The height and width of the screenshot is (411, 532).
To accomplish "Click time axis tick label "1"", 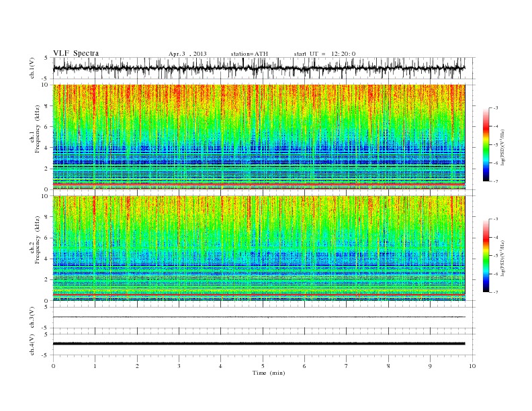I will 95,366.
